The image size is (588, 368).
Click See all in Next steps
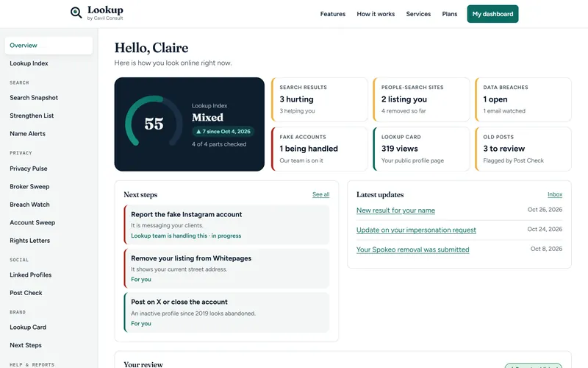pos(320,194)
